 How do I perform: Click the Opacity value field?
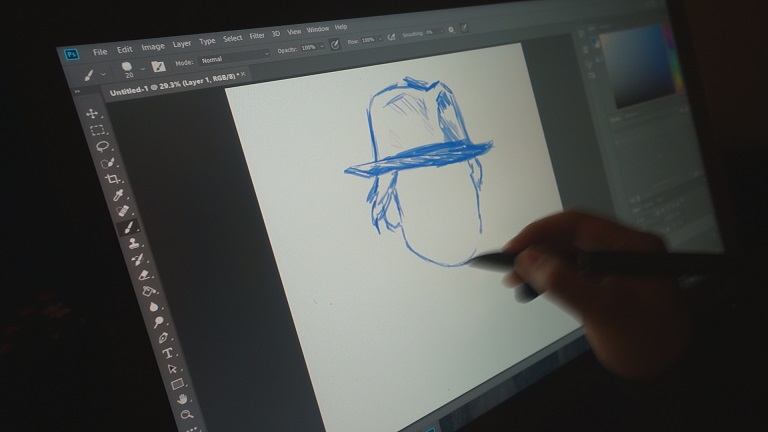click(309, 48)
